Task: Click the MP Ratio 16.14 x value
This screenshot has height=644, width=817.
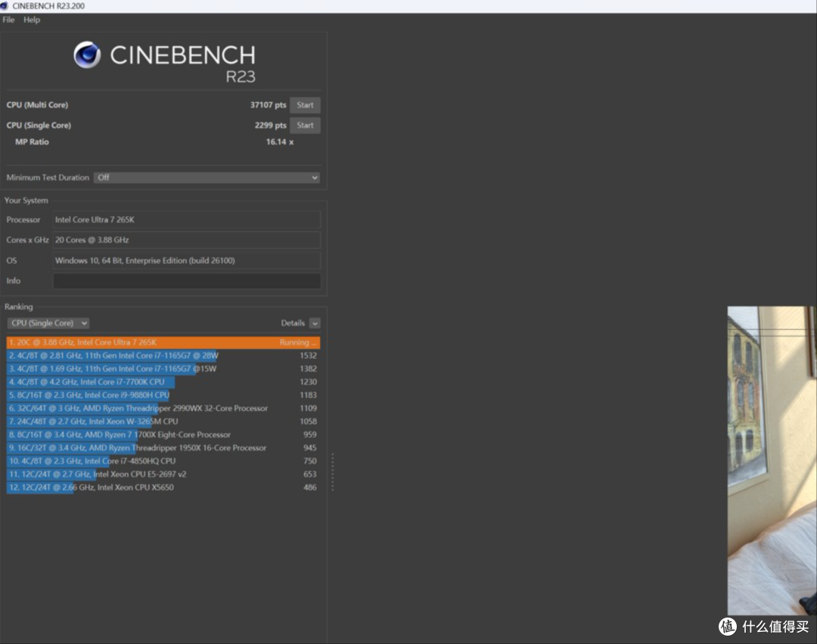Action: coord(280,142)
